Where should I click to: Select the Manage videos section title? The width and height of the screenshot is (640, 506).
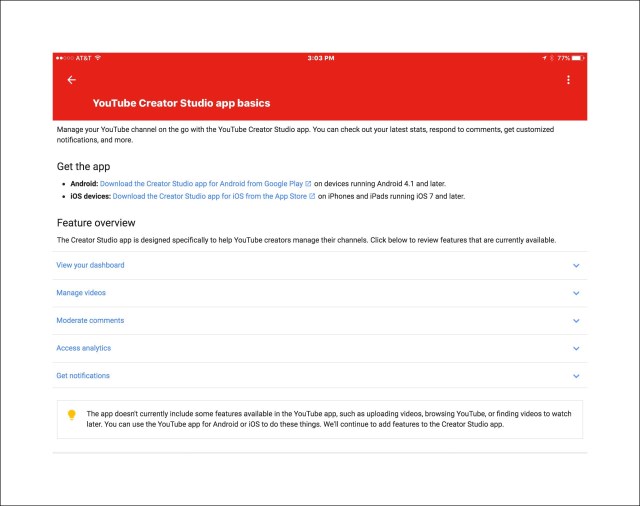[81, 293]
